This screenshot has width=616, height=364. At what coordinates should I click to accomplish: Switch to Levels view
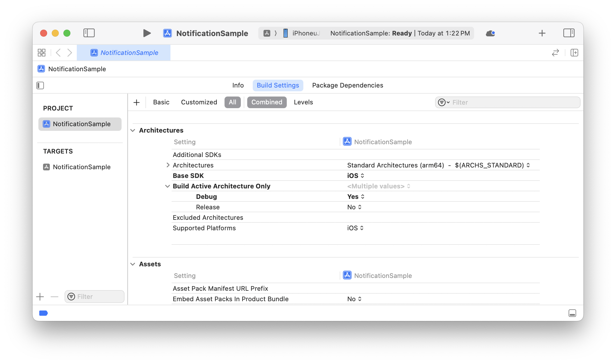pos(303,102)
